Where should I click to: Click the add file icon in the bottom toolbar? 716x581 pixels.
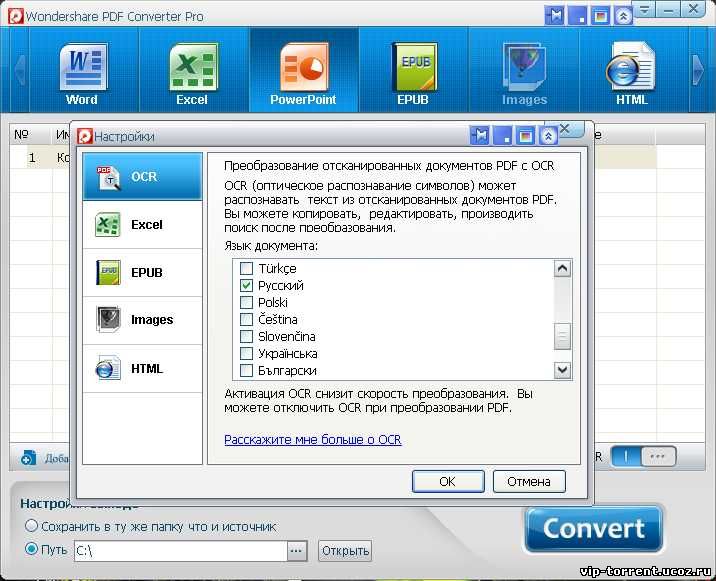point(28,457)
